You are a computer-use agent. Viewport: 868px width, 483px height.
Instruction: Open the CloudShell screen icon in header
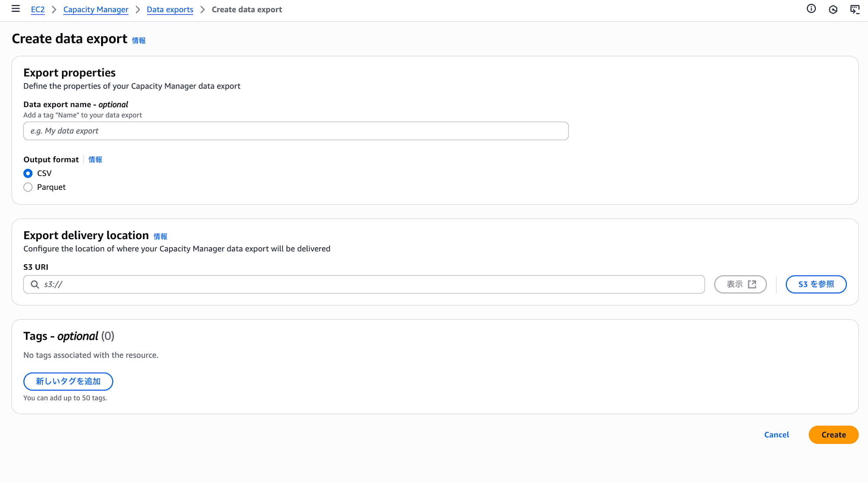pos(855,10)
